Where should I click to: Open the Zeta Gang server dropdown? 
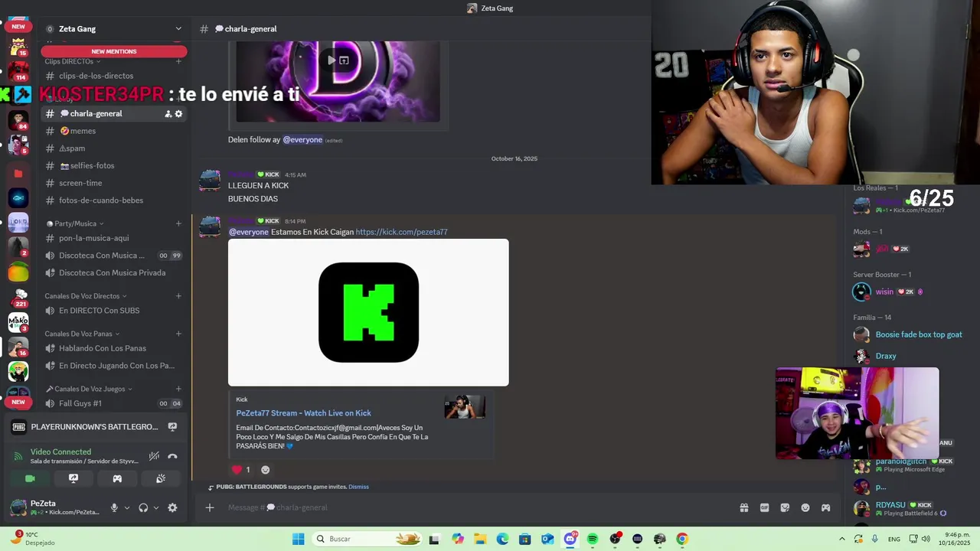(178, 29)
